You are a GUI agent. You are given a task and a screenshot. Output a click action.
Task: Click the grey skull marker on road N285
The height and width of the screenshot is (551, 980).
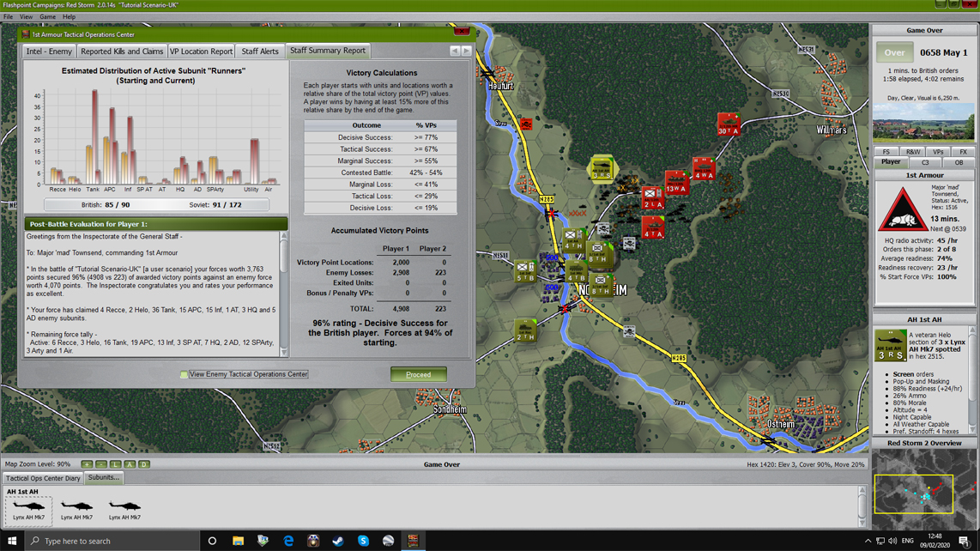click(x=629, y=331)
